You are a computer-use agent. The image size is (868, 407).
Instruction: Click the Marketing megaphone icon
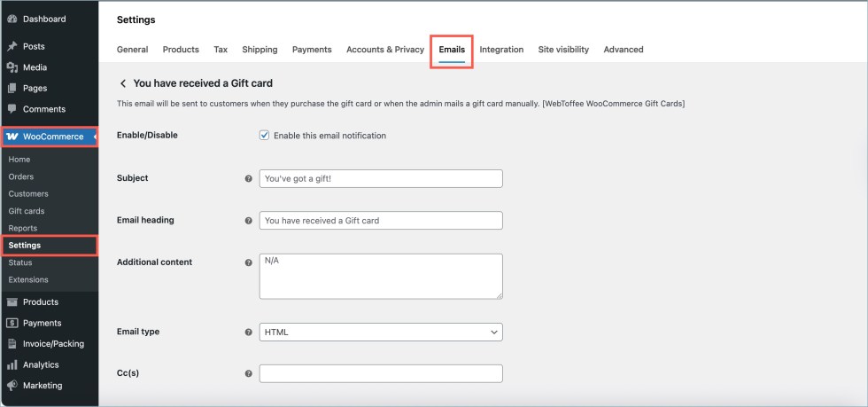pos(12,386)
